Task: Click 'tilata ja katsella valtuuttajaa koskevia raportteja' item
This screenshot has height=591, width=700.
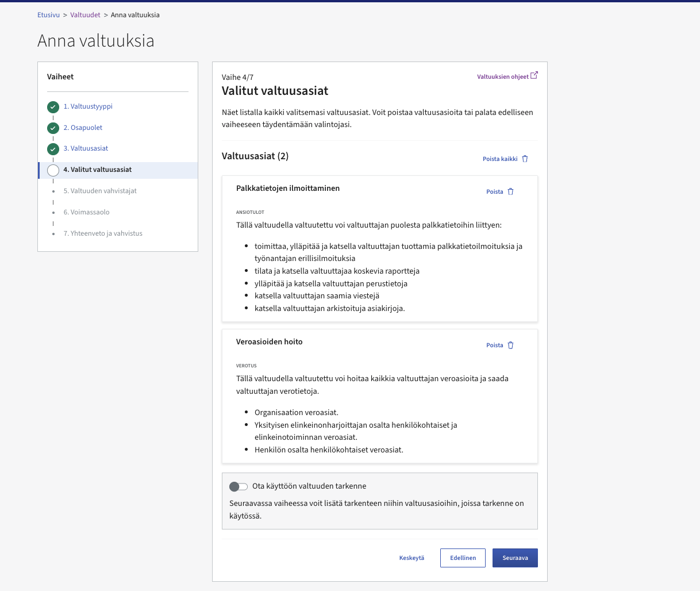Action: pos(337,271)
